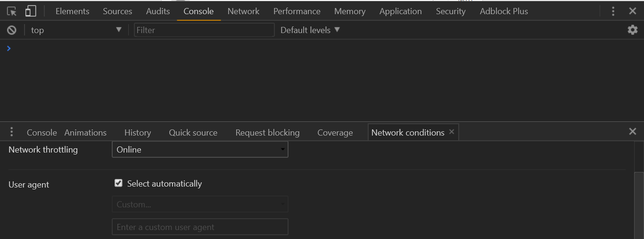Select the Coverage drawer tab
The width and height of the screenshot is (644, 239).
pyautogui.click(x=335, y=133)
